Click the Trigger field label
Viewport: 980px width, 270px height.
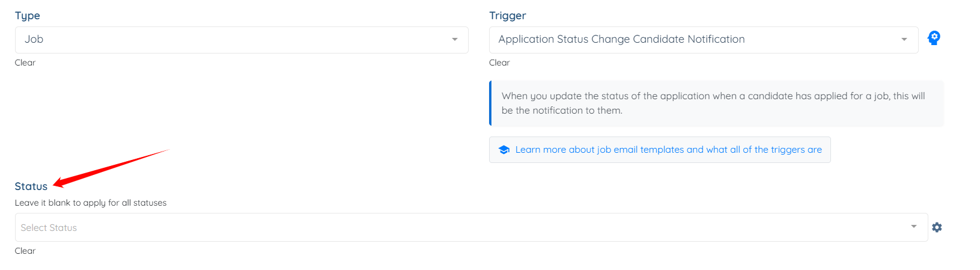pos(508,16)
